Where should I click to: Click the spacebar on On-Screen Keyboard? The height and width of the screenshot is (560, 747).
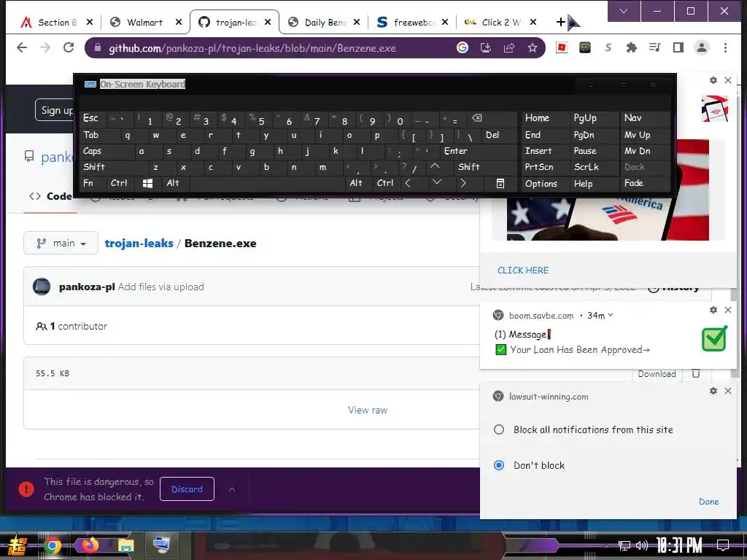pyautogui.click(x=267, y=183)
